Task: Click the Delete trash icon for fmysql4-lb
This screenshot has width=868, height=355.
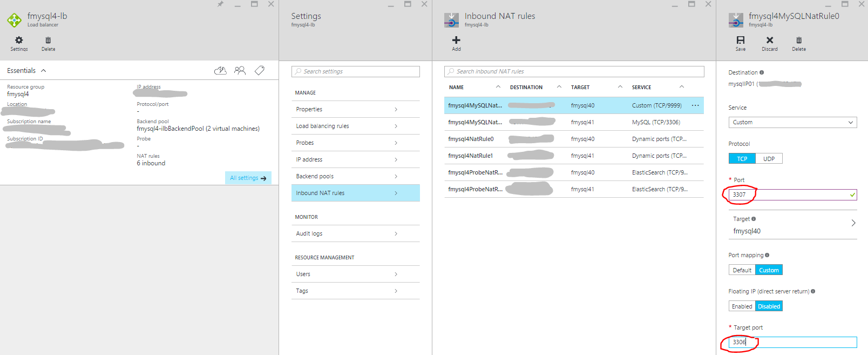Action: pos(48,43)
